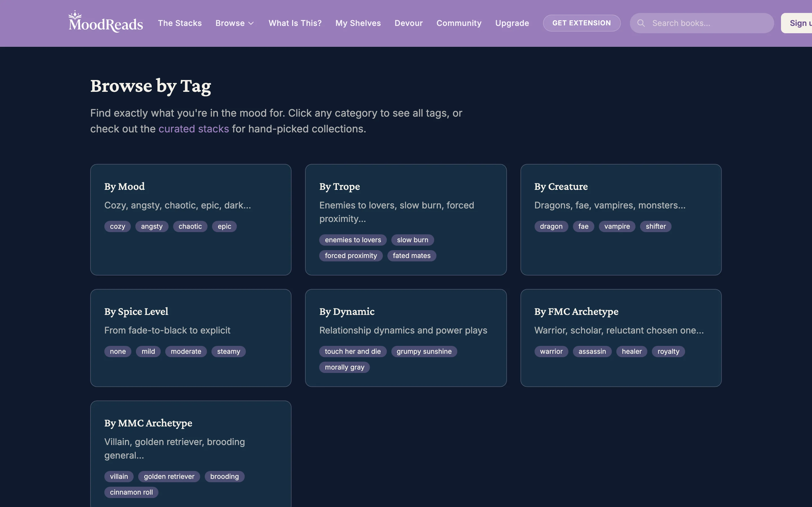Click the search magnifier icon
The height and width of the screenshot is (507, 812).
pos(641,23)
